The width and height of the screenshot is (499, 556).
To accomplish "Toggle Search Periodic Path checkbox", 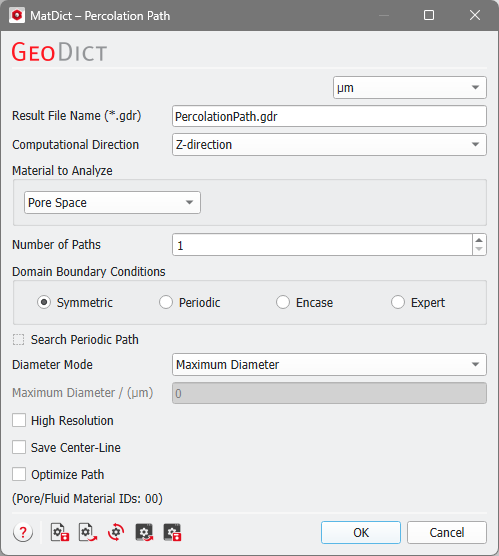I will coord(19,340).
